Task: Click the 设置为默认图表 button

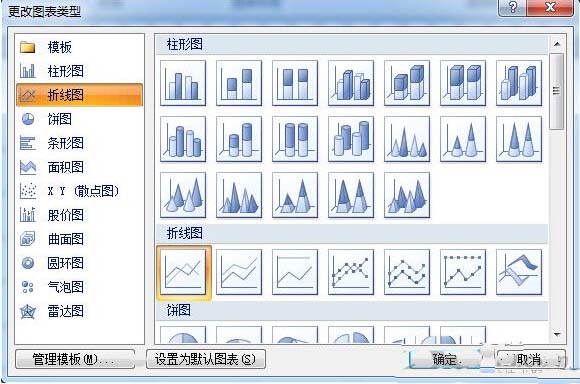Action: pyautogui.click(x=206, y=359)
